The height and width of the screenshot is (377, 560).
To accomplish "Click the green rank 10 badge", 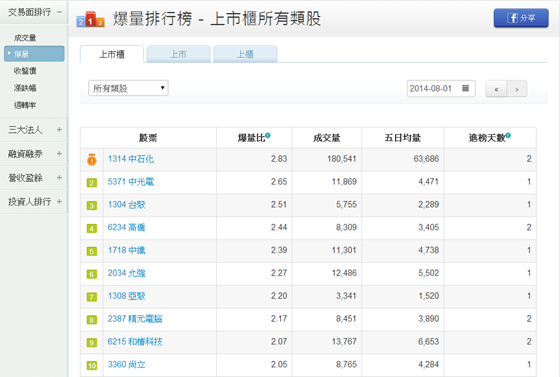I will coord(92,366).
